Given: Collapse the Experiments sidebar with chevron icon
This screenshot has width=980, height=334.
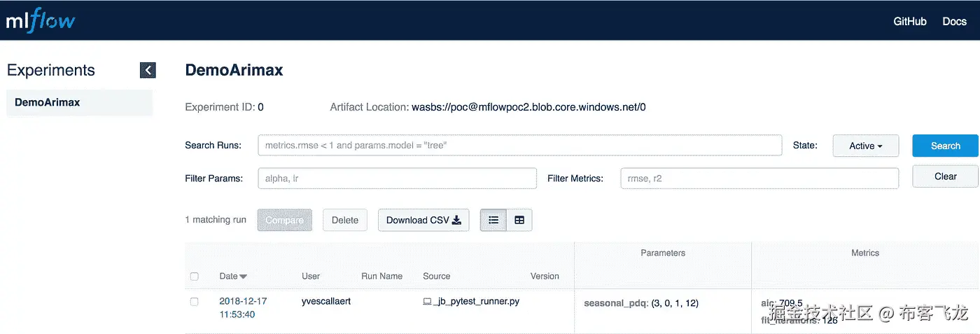Looking at the screenshot, I should pyautogui.click(x=148, y=70).
